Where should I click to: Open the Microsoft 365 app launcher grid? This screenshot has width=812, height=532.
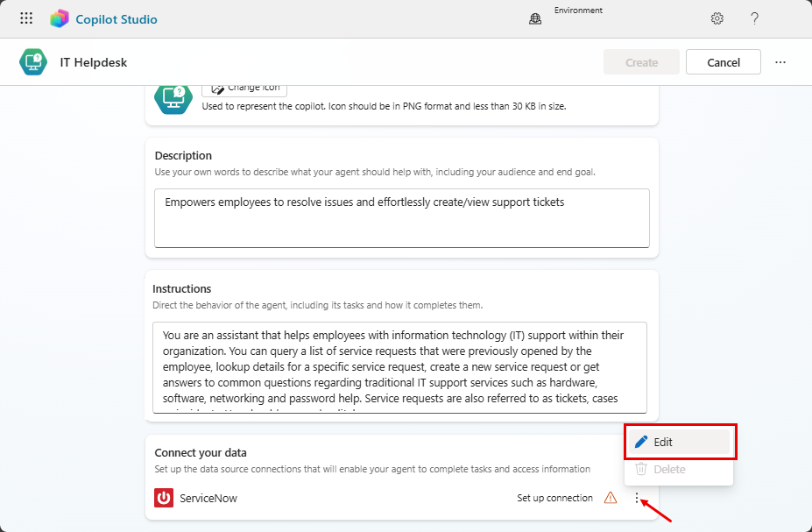pos(25,18)
